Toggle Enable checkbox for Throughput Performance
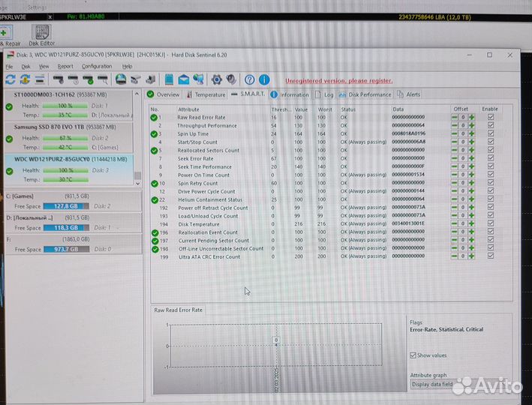The height and width of the screenshot is (405, 532). point(490,125)
